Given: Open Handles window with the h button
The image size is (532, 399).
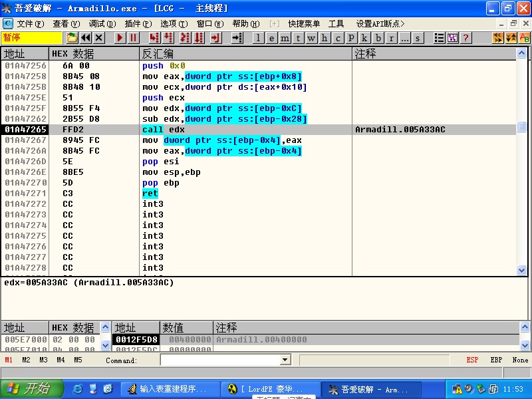Looking at the screenshot, I should click(x=325, y=38).
